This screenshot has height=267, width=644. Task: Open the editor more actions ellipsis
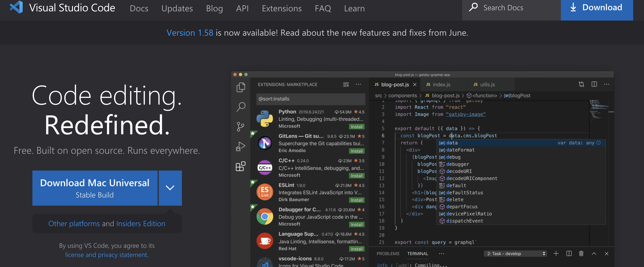click(x=607, y=84)
